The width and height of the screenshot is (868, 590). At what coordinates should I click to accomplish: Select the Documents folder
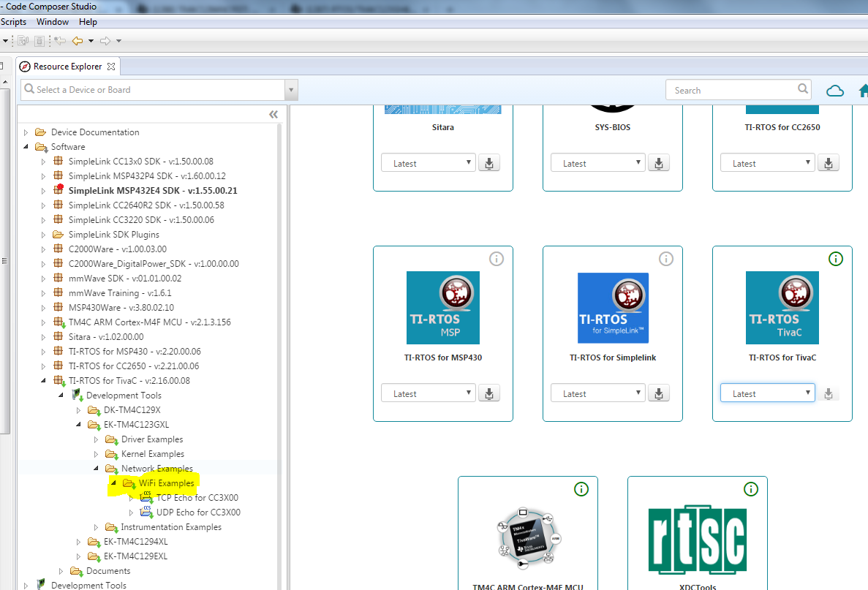tap(108, 571)
